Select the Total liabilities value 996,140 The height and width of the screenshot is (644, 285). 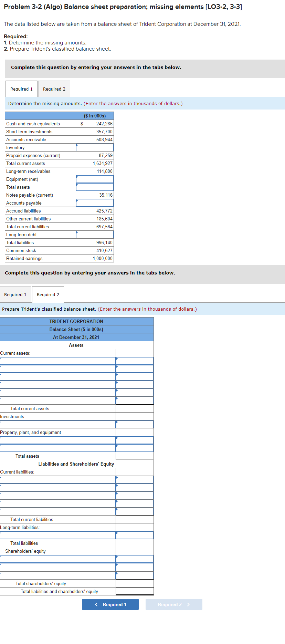pyautogui.click(x=104, y=242)
